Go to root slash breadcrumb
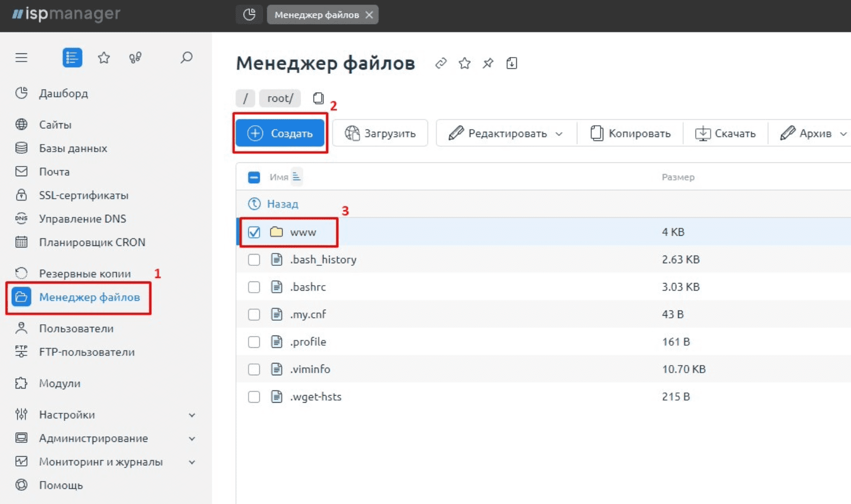The height and width of the screenshot is (504, 851). (245, 98)
